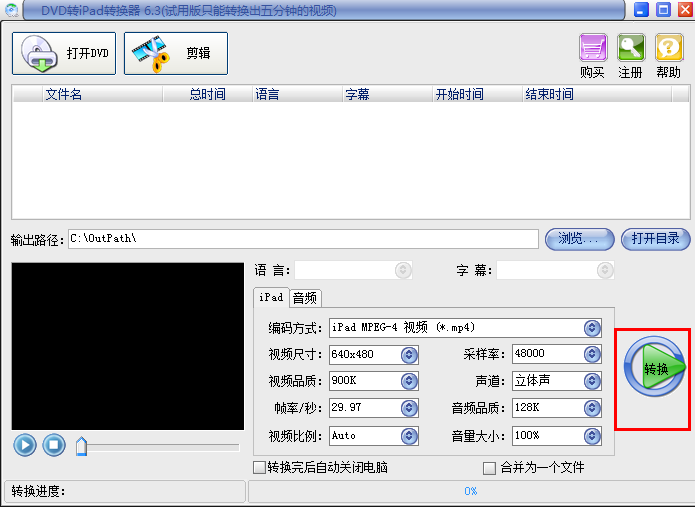695x507 pixels.
Task: Expand the 声道 dropdown
Action: coord(592,381)
